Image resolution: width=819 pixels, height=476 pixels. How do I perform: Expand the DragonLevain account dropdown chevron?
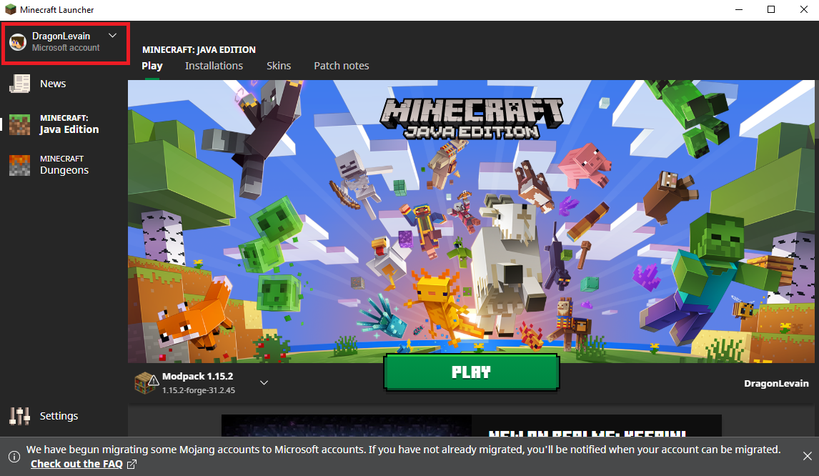point(112,36)
